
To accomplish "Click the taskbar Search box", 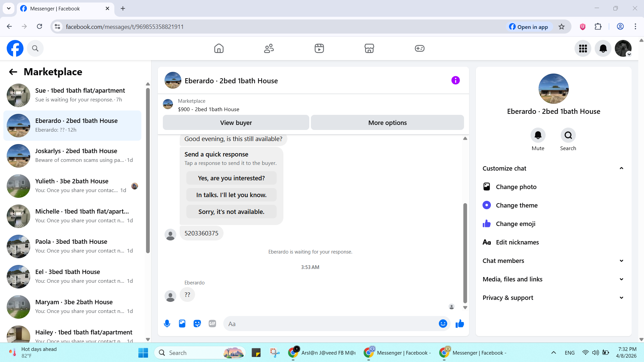I will [x=200, y=353].
